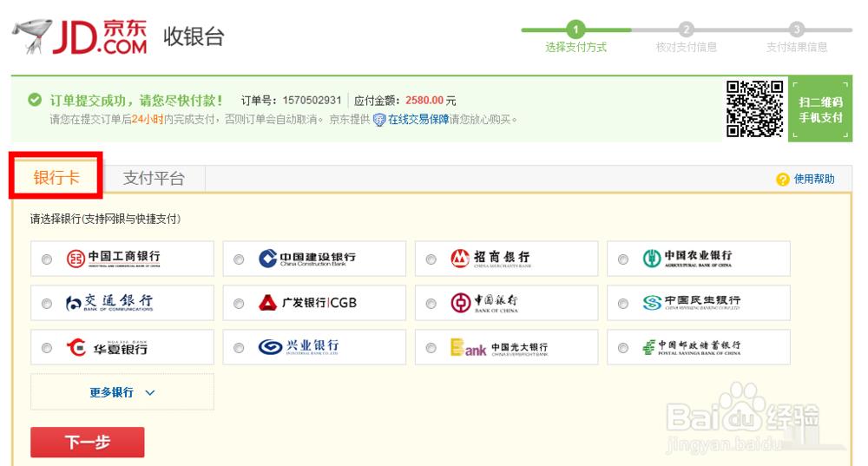
Task: Click the red 下一步 button
Action: click(x=88, y=443)
